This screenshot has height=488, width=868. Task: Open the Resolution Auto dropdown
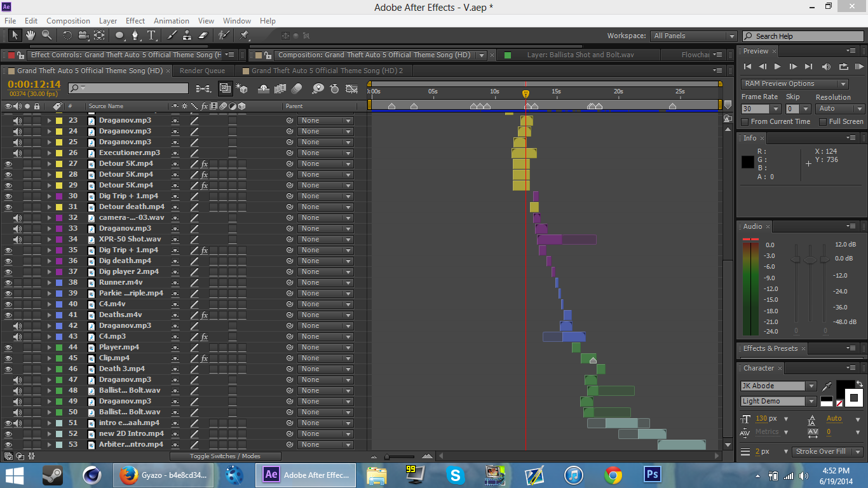[x=841, y=109]
